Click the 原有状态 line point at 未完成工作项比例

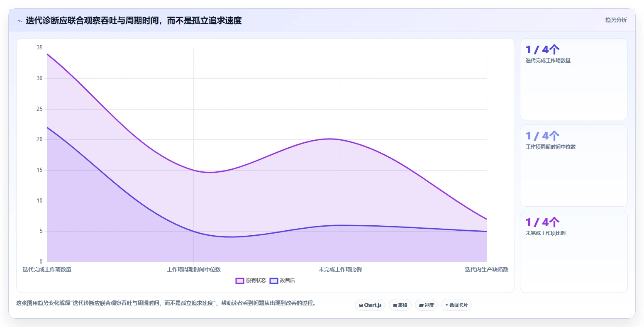340,139
